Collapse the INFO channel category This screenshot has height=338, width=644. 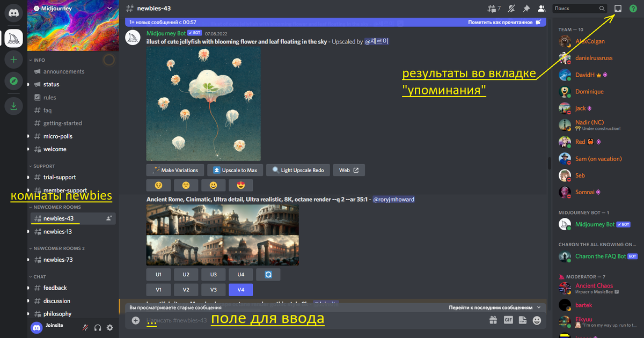[39, 60]
